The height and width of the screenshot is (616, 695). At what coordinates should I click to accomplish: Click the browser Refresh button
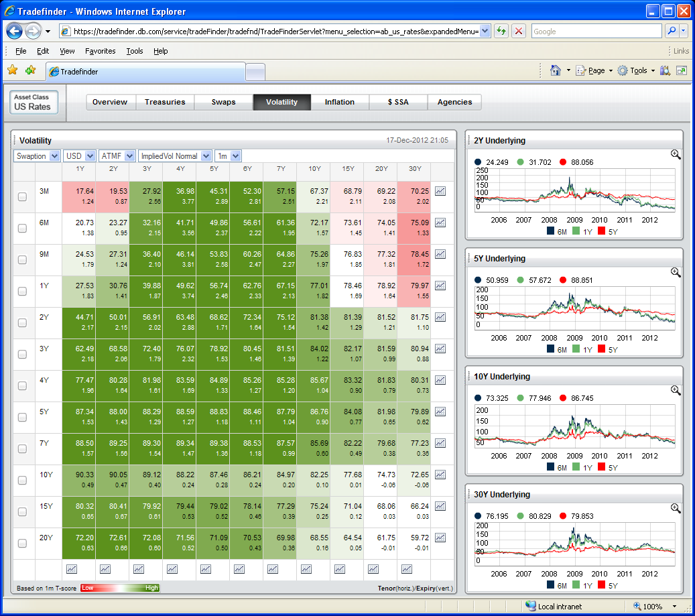point(501,32)
